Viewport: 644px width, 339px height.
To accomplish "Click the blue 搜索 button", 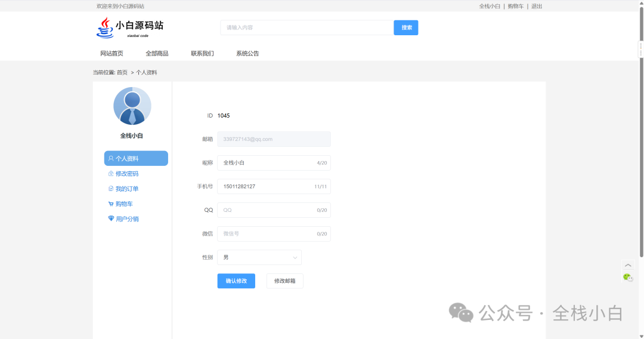I will coord(406,27).
